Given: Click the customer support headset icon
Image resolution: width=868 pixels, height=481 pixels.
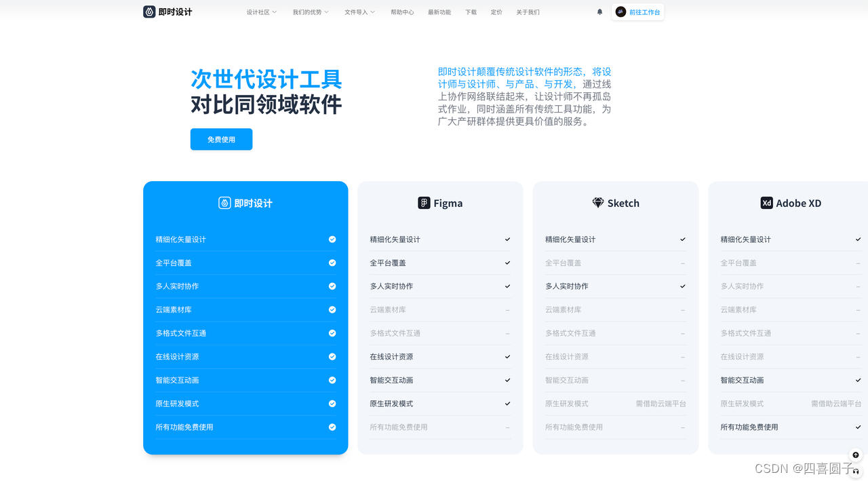Looking at the screenshot, I should pyautogui.click(x=856, y=472).
